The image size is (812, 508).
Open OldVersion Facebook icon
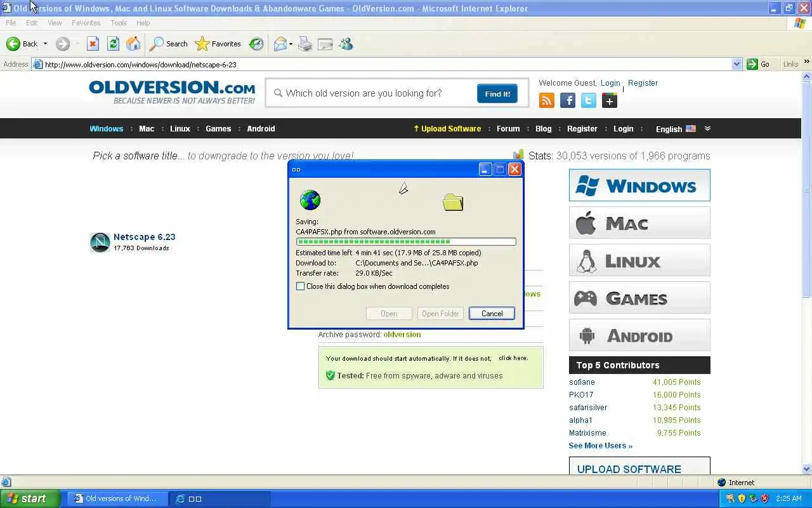(568, 100)
